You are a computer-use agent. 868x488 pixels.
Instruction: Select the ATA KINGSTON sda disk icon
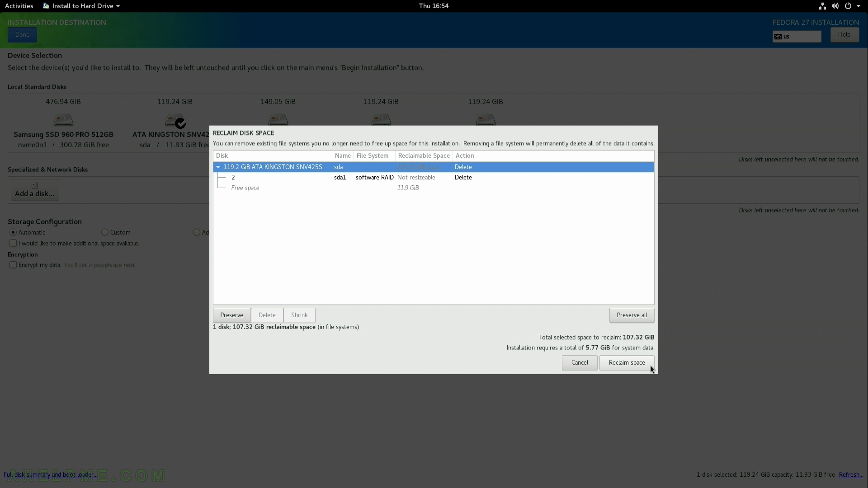[175, 121]
